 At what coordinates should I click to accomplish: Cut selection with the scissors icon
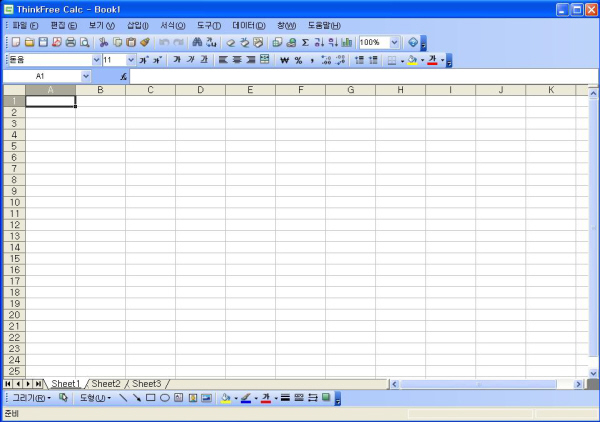(104, 42)
